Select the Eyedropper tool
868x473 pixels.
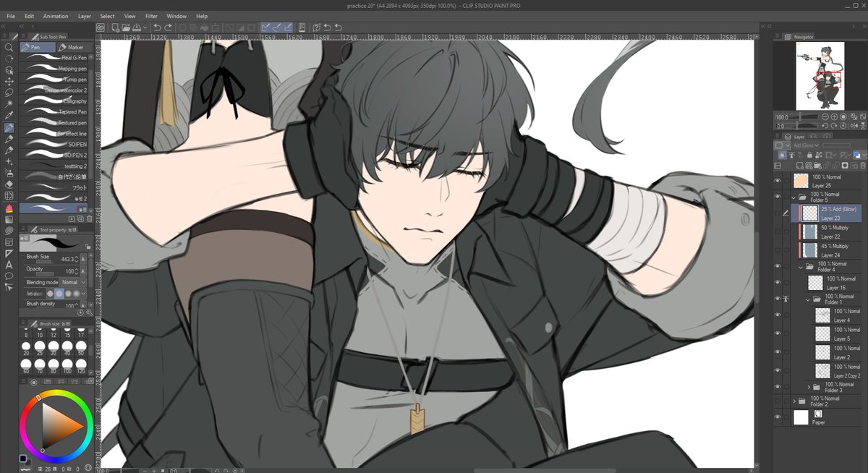click(x=9, y=116)
